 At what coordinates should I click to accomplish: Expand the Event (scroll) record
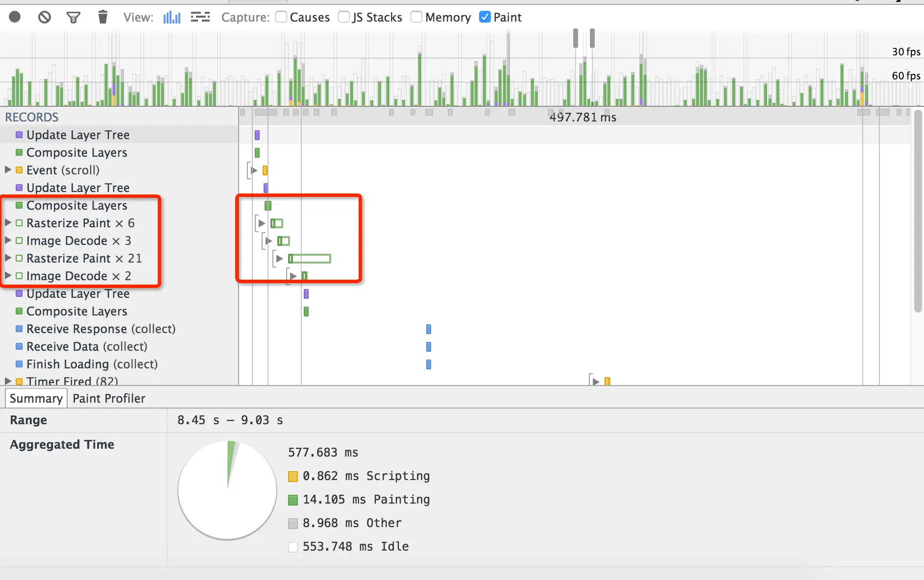coord(8,169)
